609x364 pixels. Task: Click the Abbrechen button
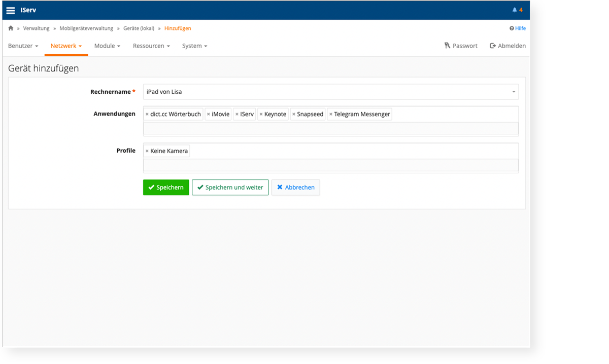pyautogui.click(x=295, y=188)
